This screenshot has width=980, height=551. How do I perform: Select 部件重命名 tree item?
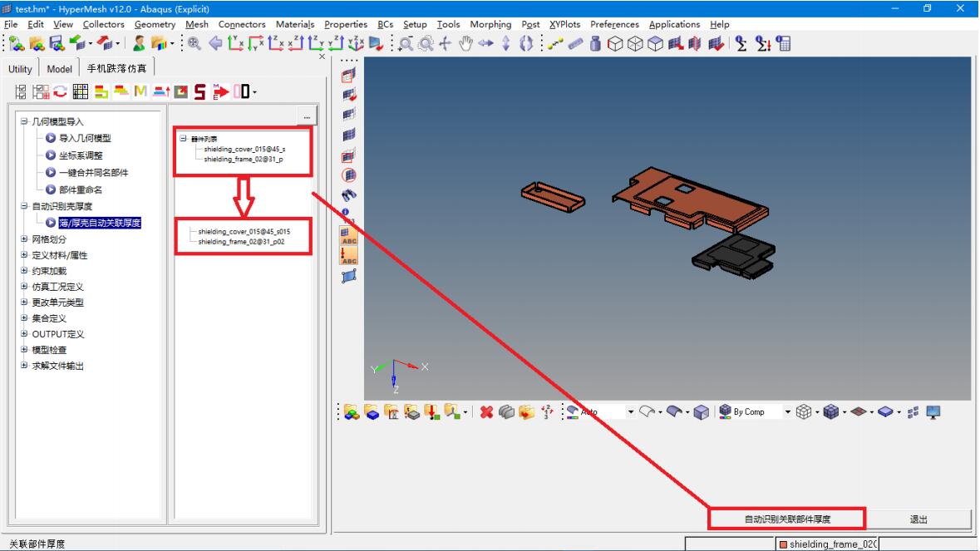(81, 189)
